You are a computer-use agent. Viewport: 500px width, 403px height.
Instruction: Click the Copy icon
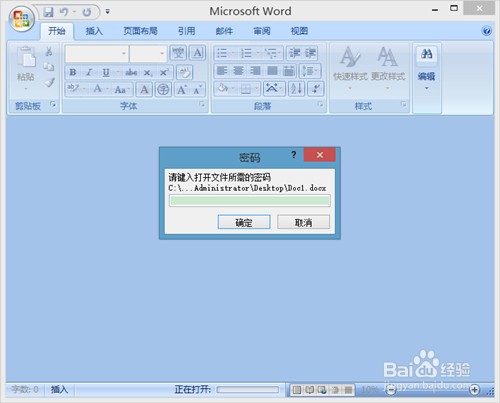49,67
